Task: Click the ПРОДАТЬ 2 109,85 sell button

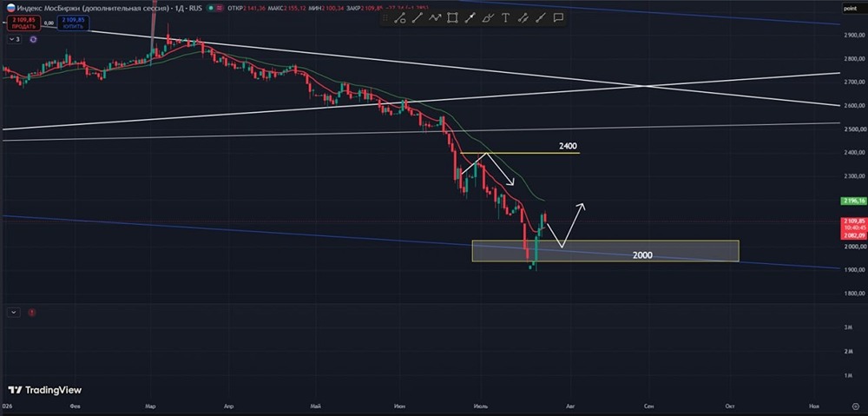Action: (23, 23)
